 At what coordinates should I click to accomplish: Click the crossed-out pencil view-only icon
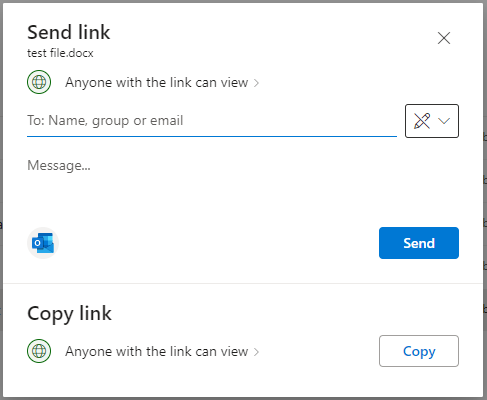click(422, 121)
